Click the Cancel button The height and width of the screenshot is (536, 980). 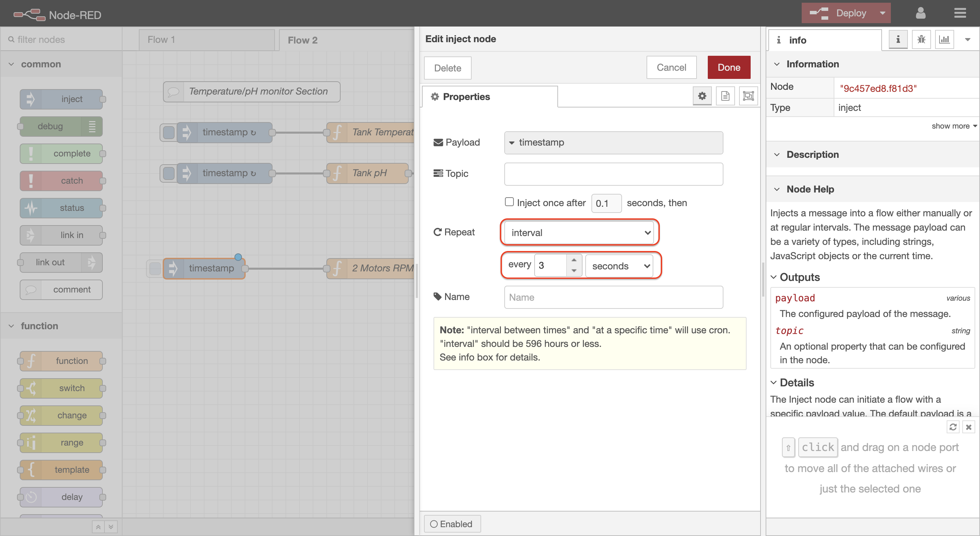pos(671,67)
